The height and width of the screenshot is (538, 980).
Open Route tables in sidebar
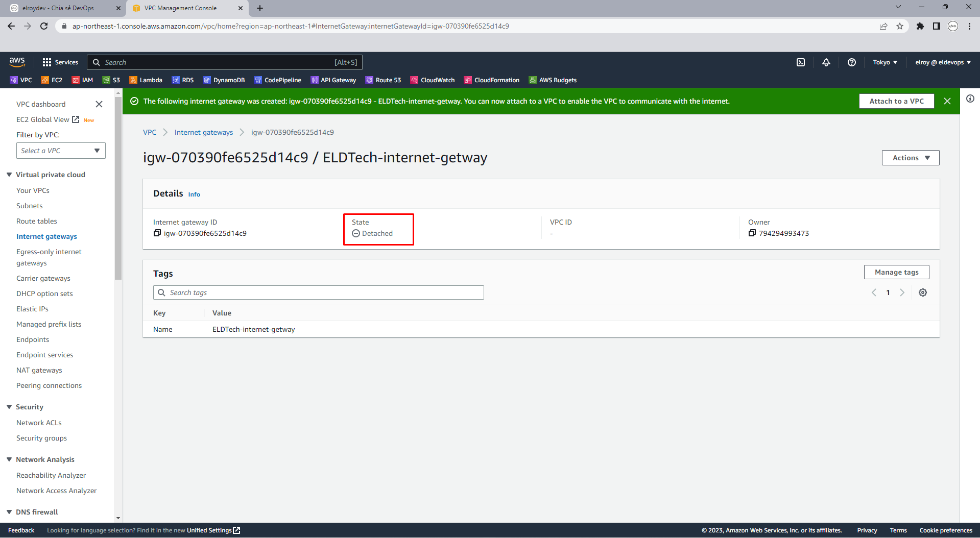tap(37, 221)
